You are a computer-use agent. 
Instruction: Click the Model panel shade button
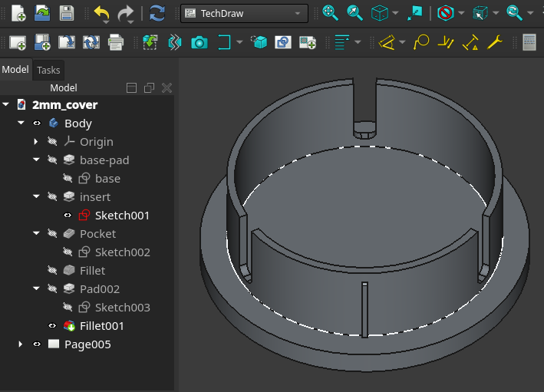pyautogui.click(x=131, y=87)
